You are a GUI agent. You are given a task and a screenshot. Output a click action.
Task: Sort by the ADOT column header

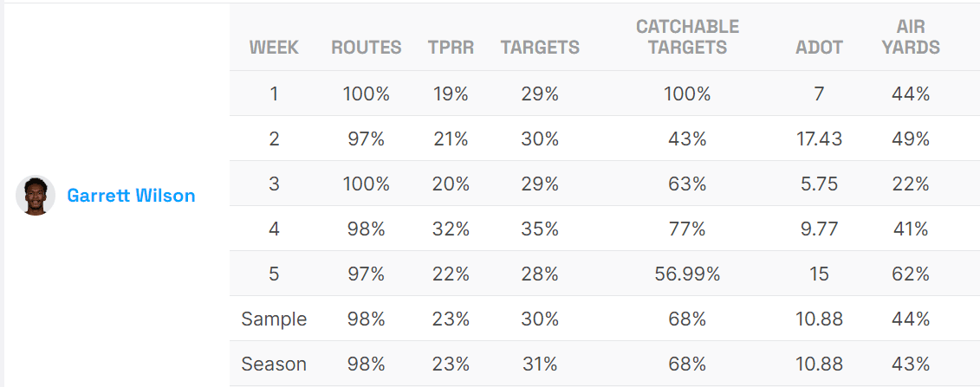819,48
